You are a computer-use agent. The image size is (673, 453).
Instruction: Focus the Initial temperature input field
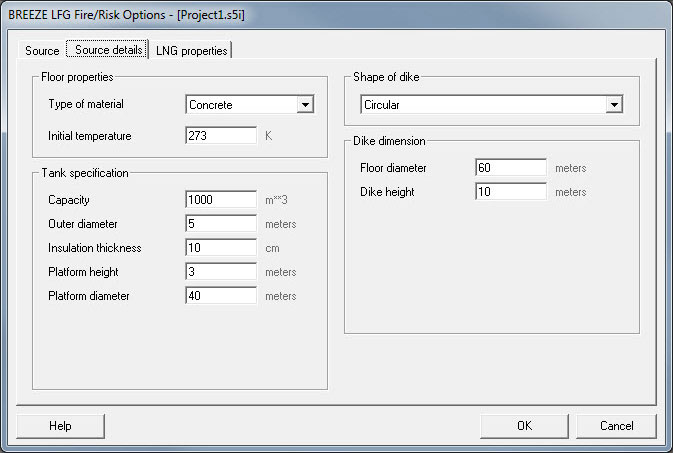click(x=221, y=135)
